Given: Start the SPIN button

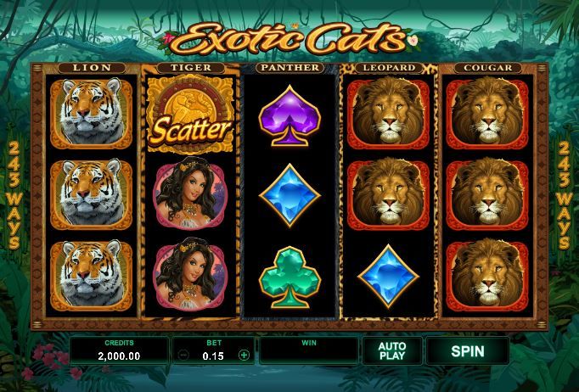Looking at the screenshot, I should [468, 350].
